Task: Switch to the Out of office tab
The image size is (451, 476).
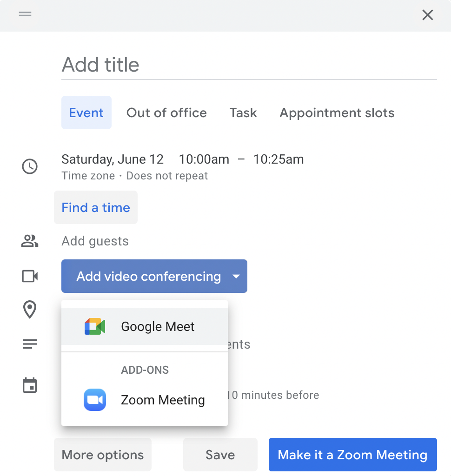Action: tap(166, 112)
